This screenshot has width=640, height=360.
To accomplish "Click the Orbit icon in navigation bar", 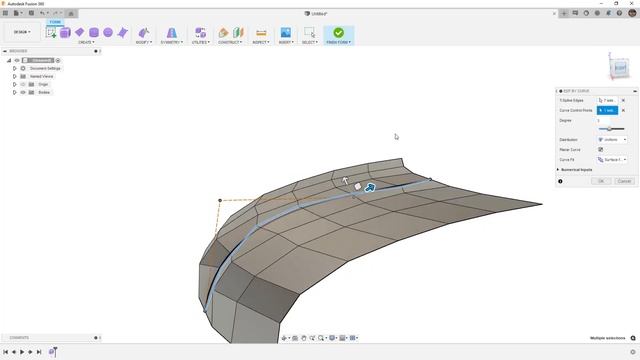I will click(285, 338).
